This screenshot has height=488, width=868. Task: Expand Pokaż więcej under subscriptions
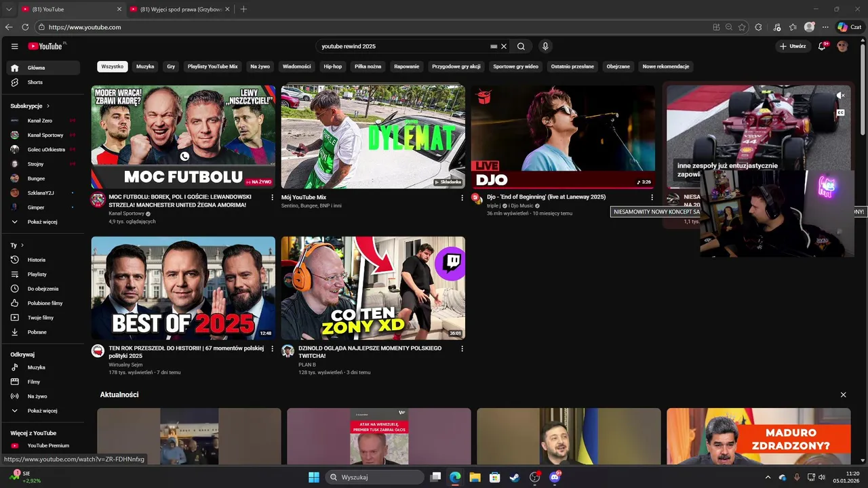tap(43, 222)
